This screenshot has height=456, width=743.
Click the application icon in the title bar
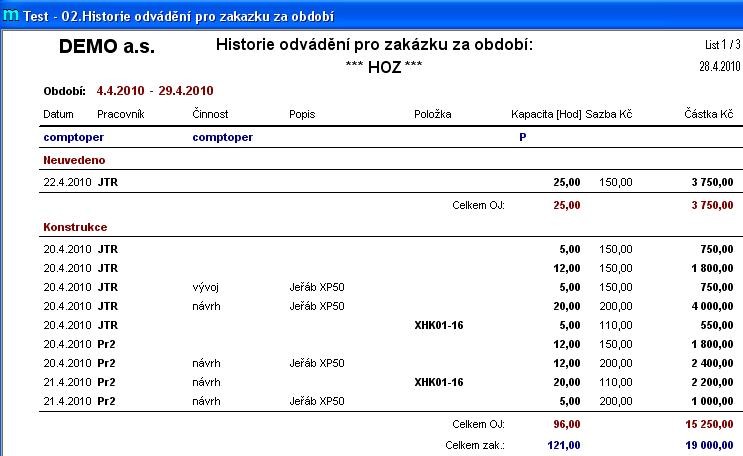11,15
